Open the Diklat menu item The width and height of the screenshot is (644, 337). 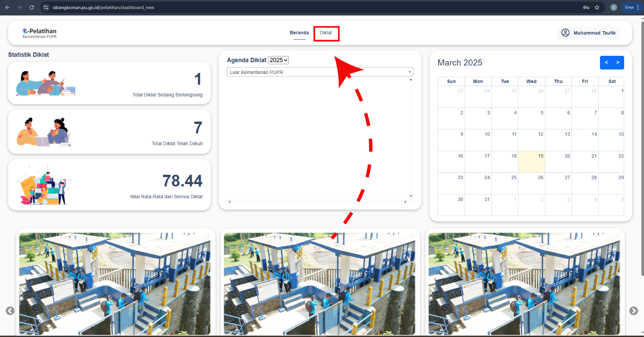coord(326,33)
